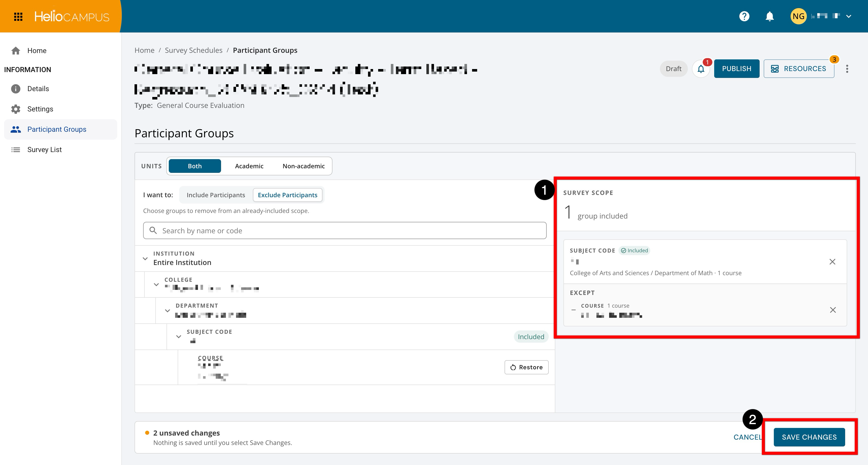Click the PUBLISH button
Screen dimensions: 868x465
click(737, 69)
